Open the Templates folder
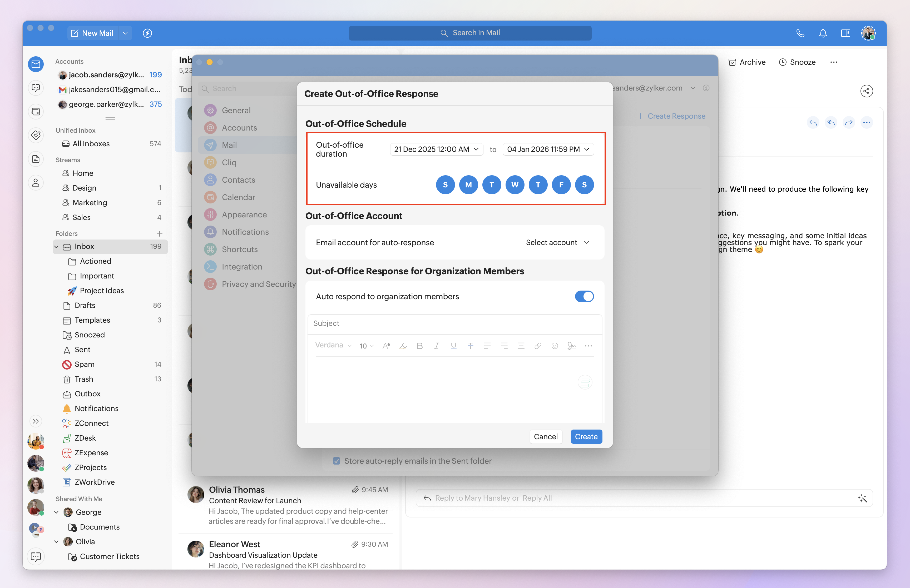 (92, 320)
